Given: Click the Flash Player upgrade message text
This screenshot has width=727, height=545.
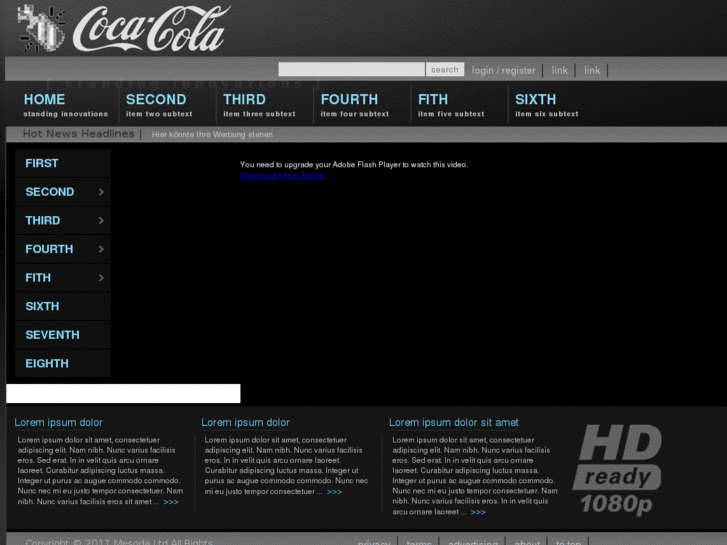Looking at the screenshot, I should click(354, 165).
